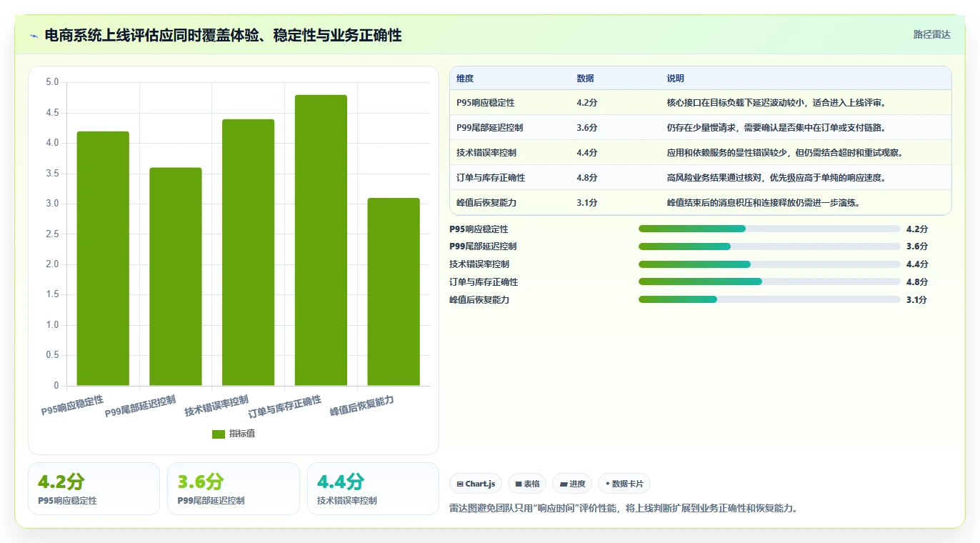Click the 路径雷达 label in the header
This screenshot has width=980, height=543.
click(932, 34)
